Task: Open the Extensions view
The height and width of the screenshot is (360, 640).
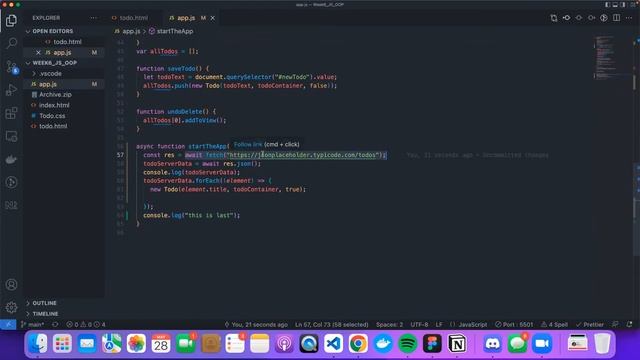Action: pyautogui.click(x=11, y=113)
